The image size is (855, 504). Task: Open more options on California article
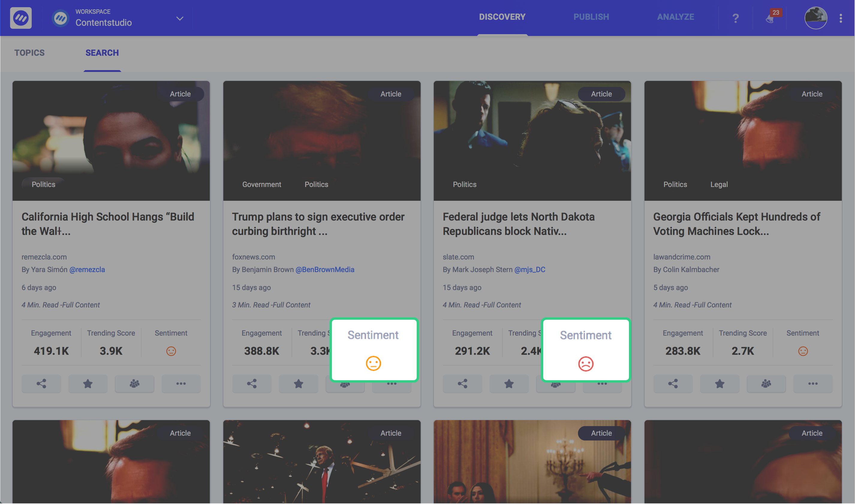click(x=181, y=384)
